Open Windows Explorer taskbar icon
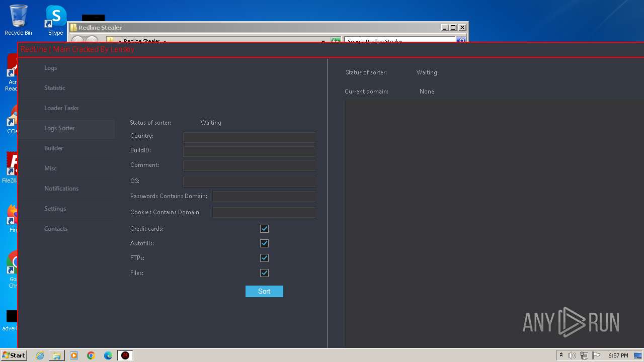The height and width of the screenshot is (362, 644). (x=57, y=355)
